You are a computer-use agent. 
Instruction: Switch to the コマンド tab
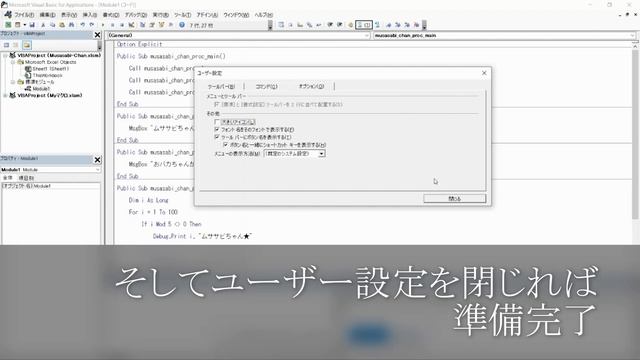click(x=267, y=87)
